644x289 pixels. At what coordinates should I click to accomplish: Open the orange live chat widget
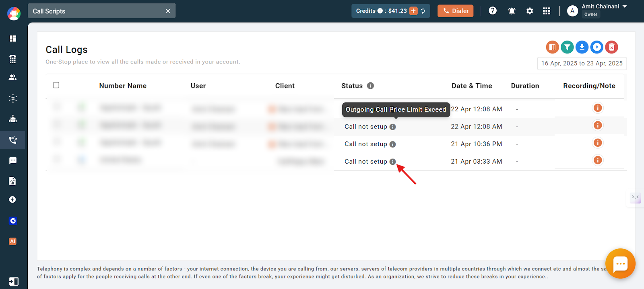(x=620, y=264)
